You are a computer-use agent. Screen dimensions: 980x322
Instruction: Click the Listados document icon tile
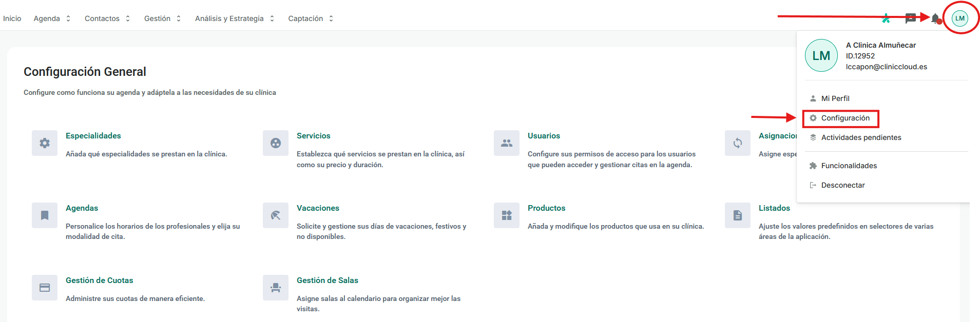[x=738, y=215]
